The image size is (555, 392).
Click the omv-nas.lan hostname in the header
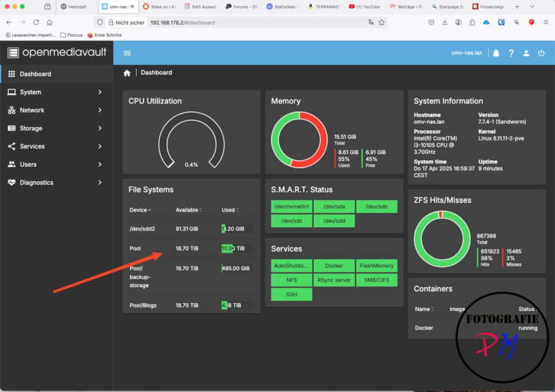tap(467, 53)
